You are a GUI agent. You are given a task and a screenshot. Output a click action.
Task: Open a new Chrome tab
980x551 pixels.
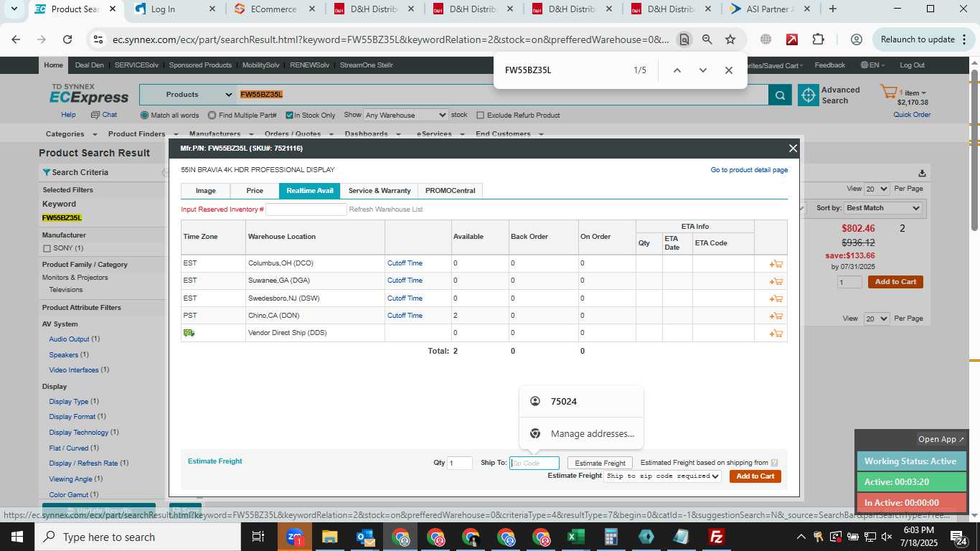click(x=832, y=9)
